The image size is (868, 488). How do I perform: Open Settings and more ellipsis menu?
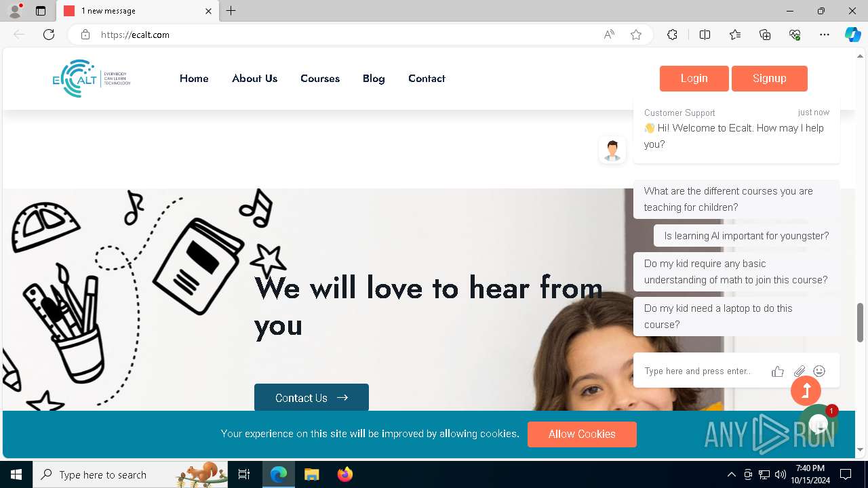(x=825, y=35)
